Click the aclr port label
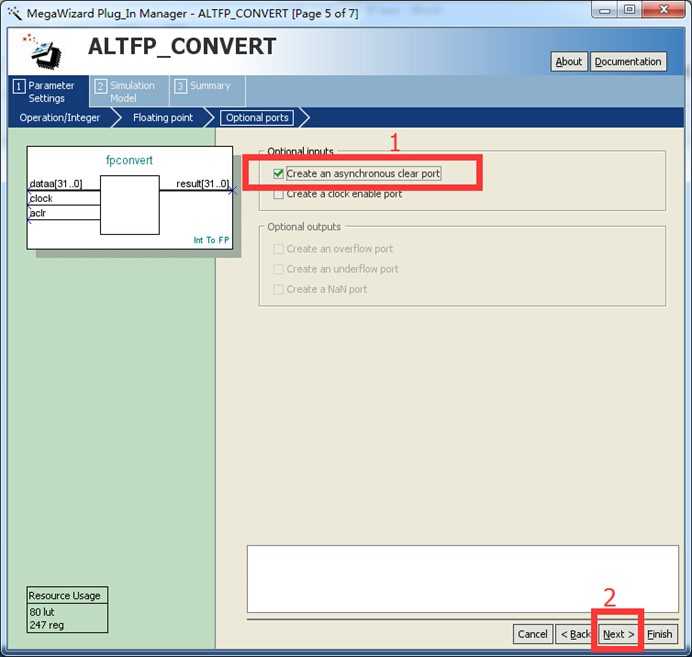This screenshot has width=692, height=657. coord(38,213)
